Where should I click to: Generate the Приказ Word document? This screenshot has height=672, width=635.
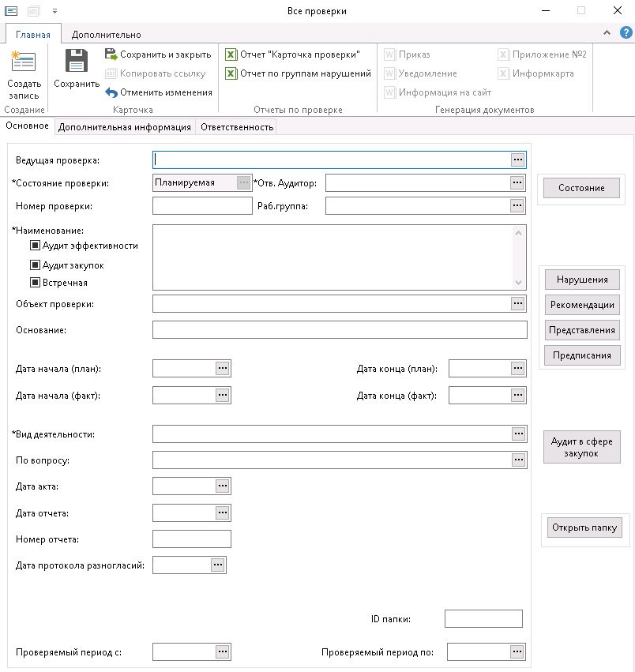(407, 54)
